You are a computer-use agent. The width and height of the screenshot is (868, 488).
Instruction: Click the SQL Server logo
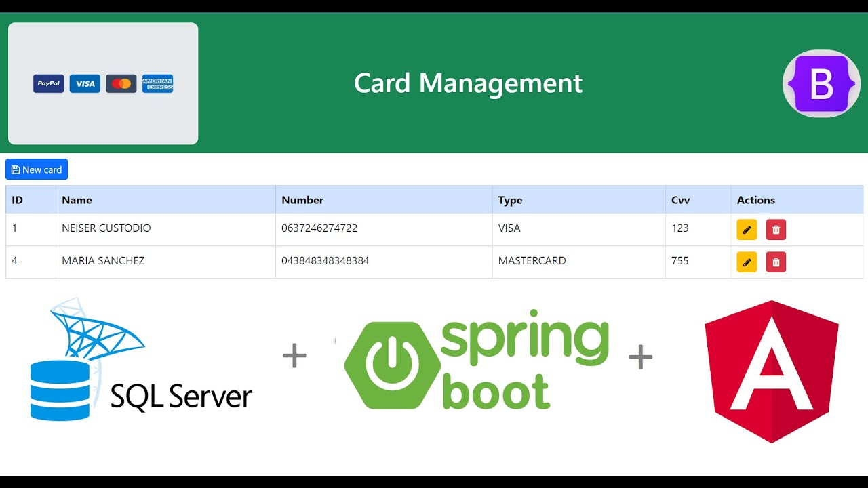[141, 359]
